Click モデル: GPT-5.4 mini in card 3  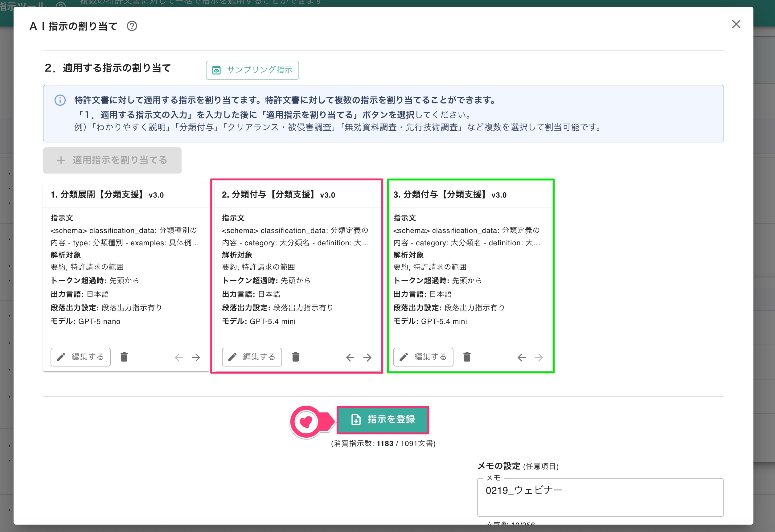coord(430,321)
